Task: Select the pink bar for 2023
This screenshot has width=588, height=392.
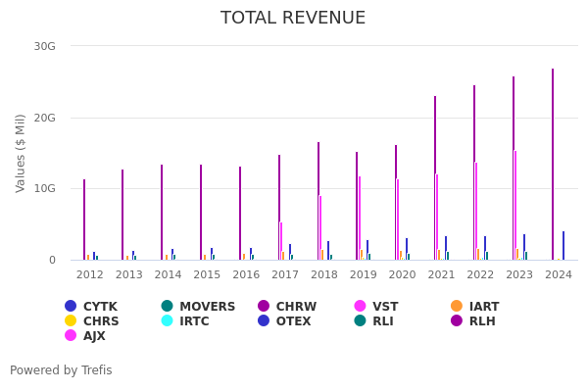Action: pos(515,206)
